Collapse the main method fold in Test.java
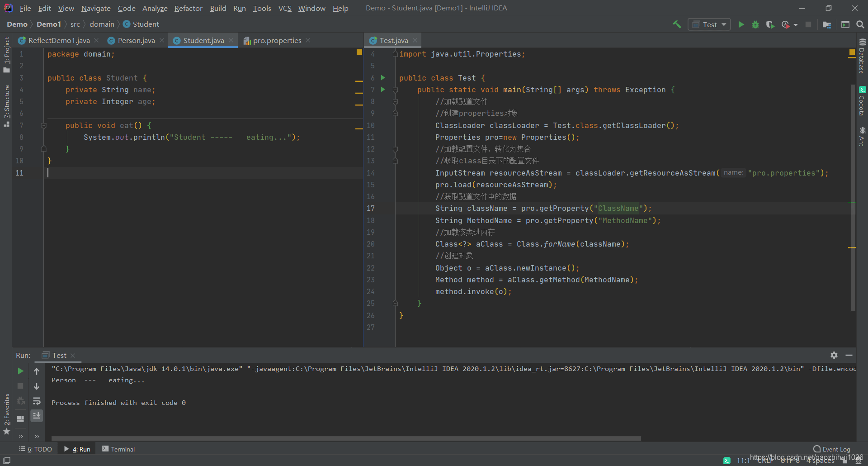868x466 pixels. pos(395,90)
